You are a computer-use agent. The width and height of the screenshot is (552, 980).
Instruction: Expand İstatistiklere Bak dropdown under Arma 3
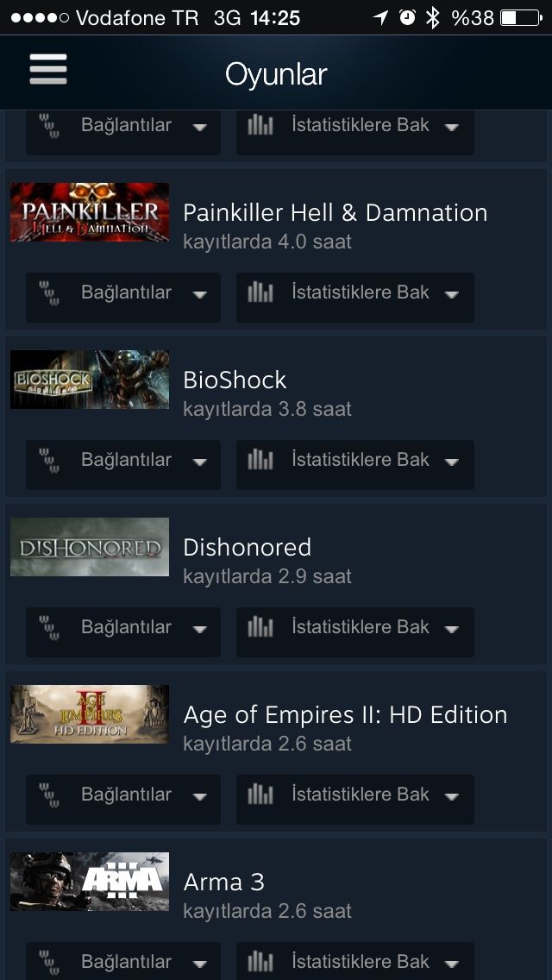[355, 961]
